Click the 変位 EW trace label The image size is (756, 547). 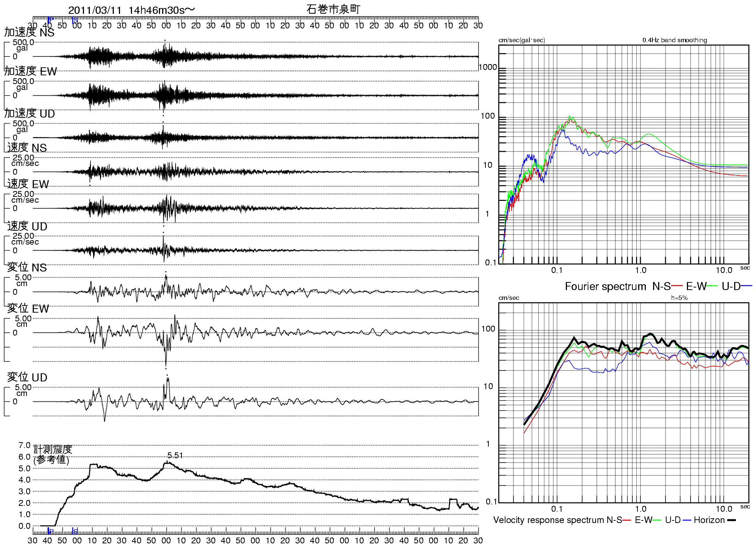click(28, 309)
